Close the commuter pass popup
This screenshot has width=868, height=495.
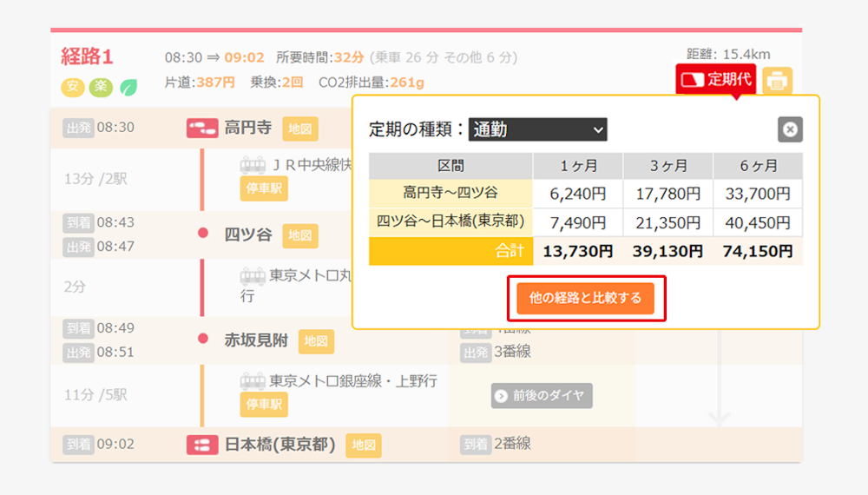pos(790,129)
